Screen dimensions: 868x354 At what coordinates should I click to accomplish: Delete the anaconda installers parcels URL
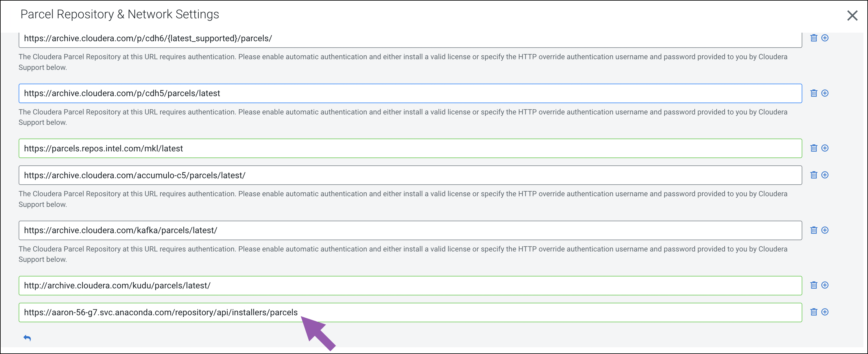[x=813, y=312]
